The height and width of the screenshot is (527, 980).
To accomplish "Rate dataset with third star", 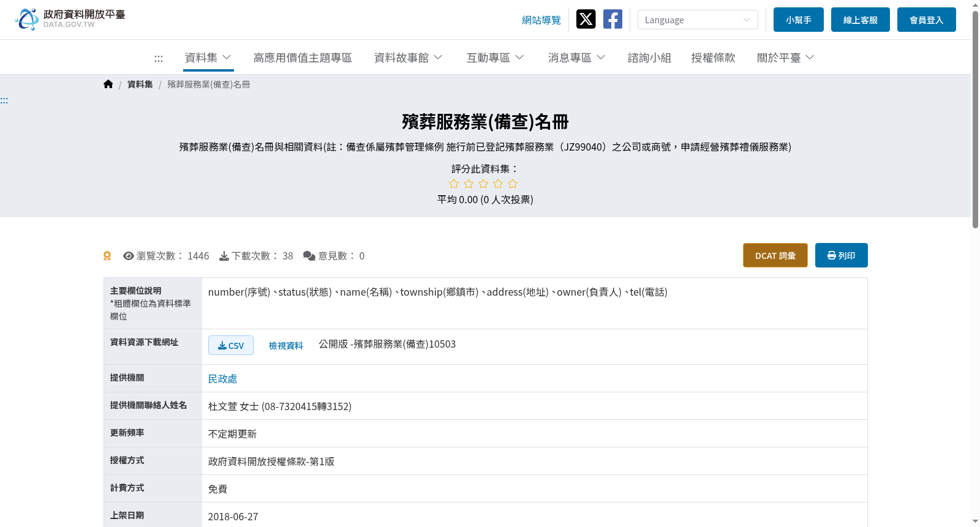I will pyautogui.click(x=483, y=184).
